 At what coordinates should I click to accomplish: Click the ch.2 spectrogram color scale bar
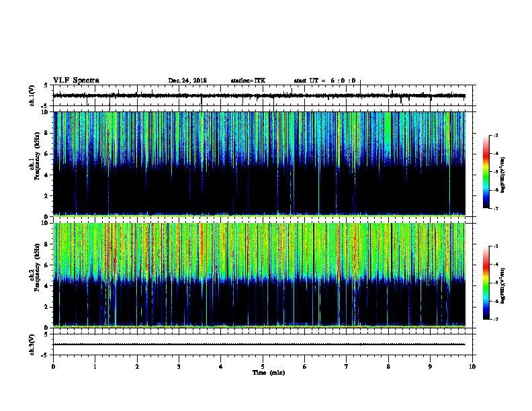click(486, 283)
